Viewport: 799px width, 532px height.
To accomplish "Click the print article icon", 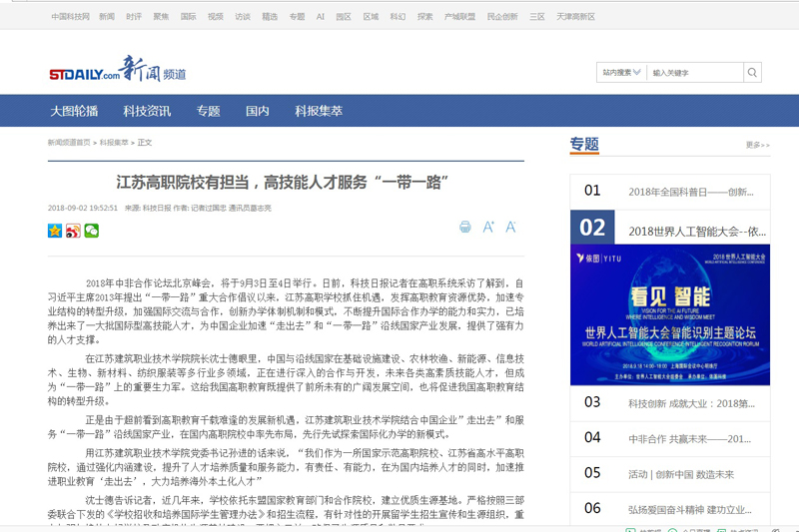I will tap(464, 228).
